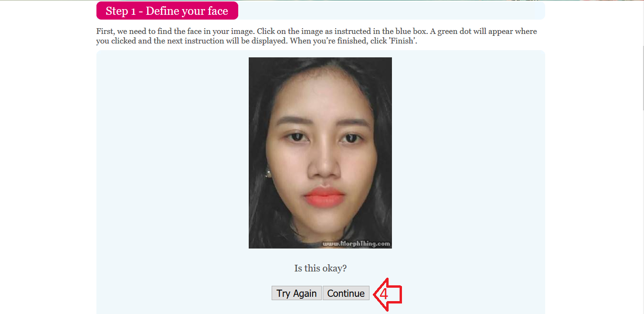The height and width of the screenshot is (314, 644).
Task: Click the eyebrow on the photo's right side
Action: (x=354, y=122)
